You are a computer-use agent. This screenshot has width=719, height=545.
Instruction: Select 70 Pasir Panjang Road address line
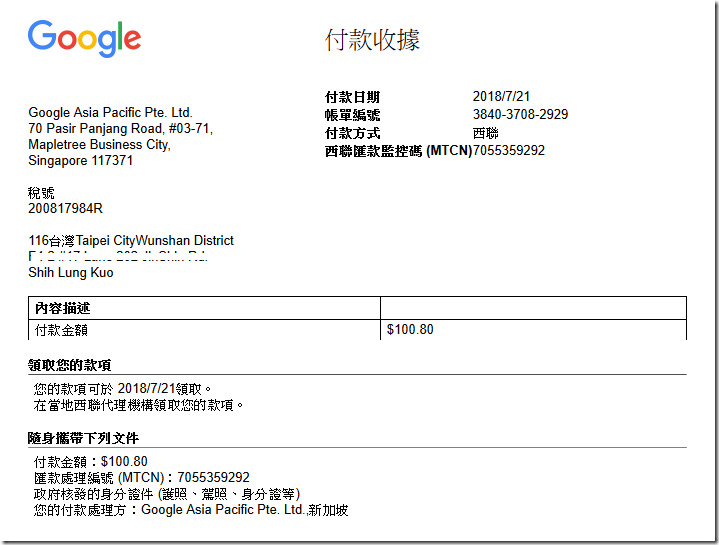pos(121,128)
